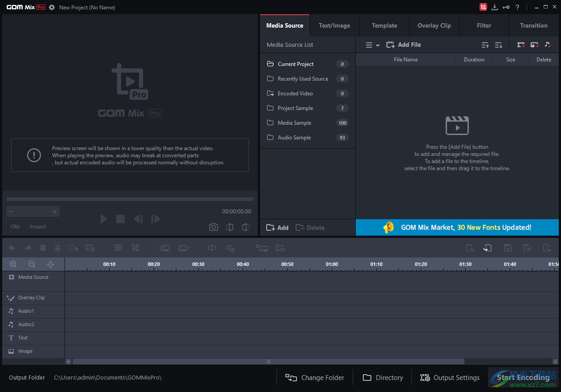Sort by Duration column header
Viewport: 561px width, 392px height.
click(x=474, y=60)
